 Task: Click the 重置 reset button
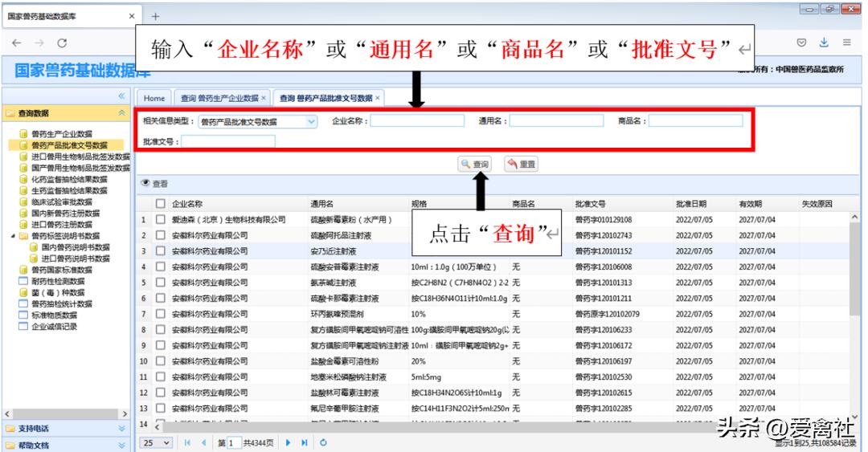tap(521, 164)
